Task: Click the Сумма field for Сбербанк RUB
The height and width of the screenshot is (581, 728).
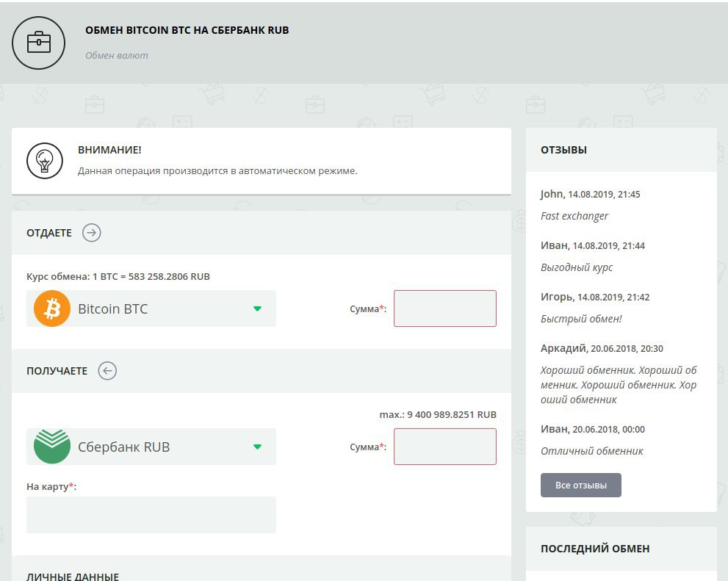Action: (444, 447)
